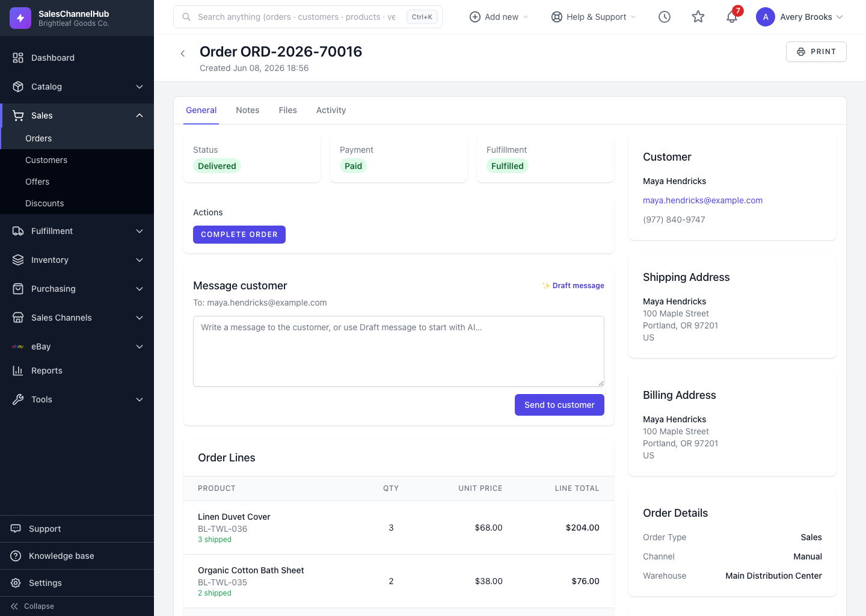Click the favorites star icon
This screenshot has height=616, width=866.
point(698,17)
